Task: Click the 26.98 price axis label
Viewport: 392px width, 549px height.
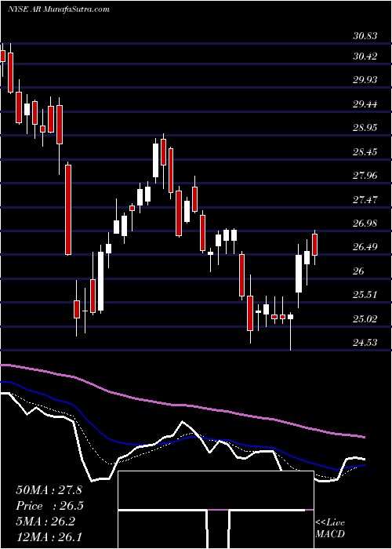Action: point(365,224)
